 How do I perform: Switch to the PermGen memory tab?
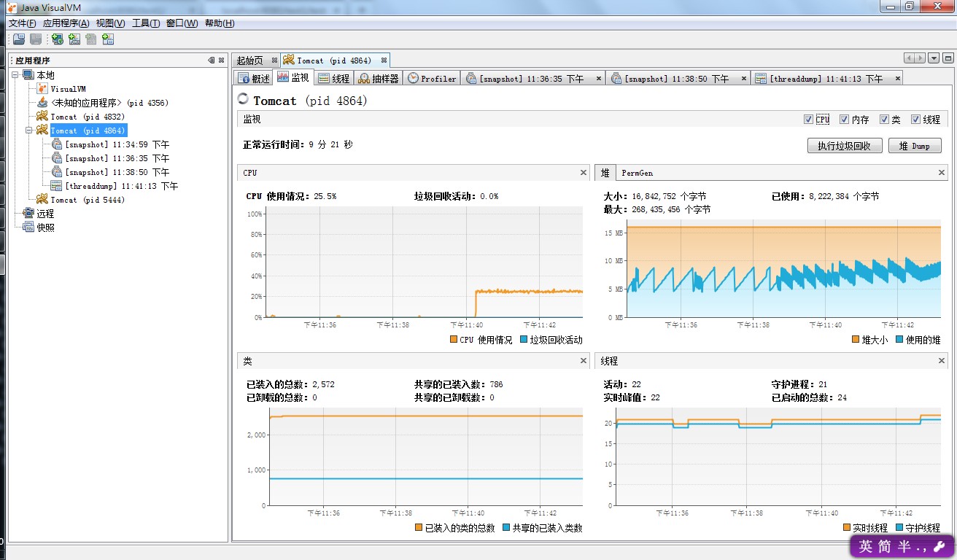click(x=637, y=173)
